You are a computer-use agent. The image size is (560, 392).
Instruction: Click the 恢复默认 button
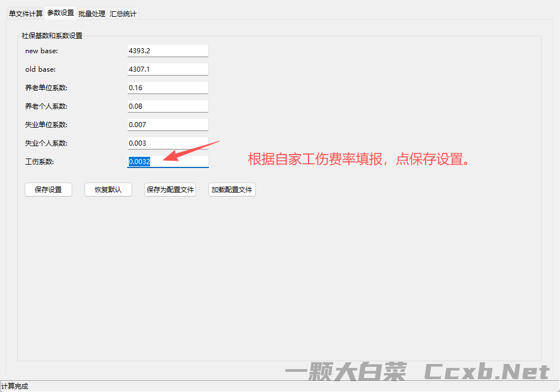point(108,190)
